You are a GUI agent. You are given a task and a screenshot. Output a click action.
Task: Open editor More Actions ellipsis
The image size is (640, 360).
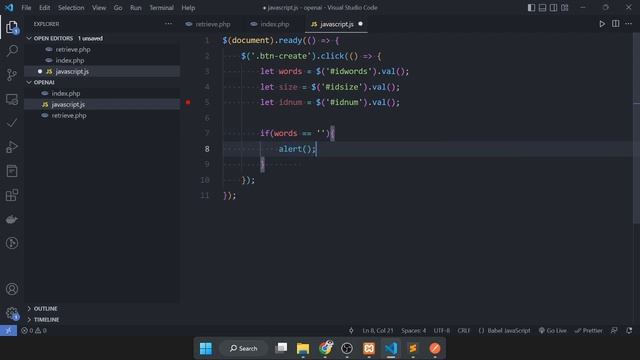coord(629,24)
